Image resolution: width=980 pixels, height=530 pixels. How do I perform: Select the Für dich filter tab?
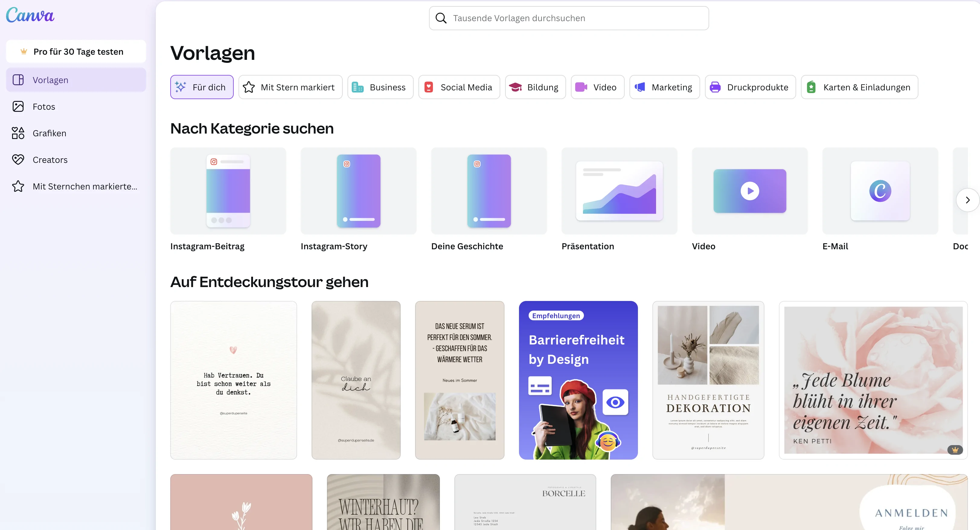[202, 87]
